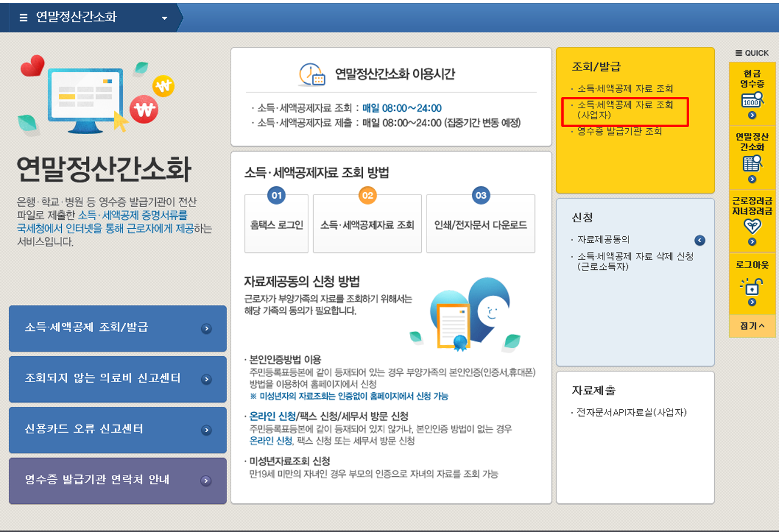Click the 근로장려금 자녀장려금 heart icon

click(x=752, y=226)
